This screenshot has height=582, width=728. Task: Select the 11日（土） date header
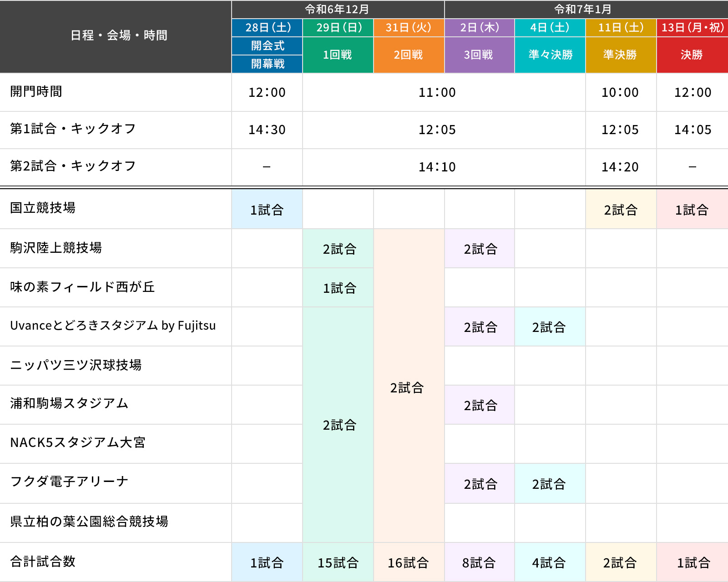pyautogui.click(x=620, y=27)
